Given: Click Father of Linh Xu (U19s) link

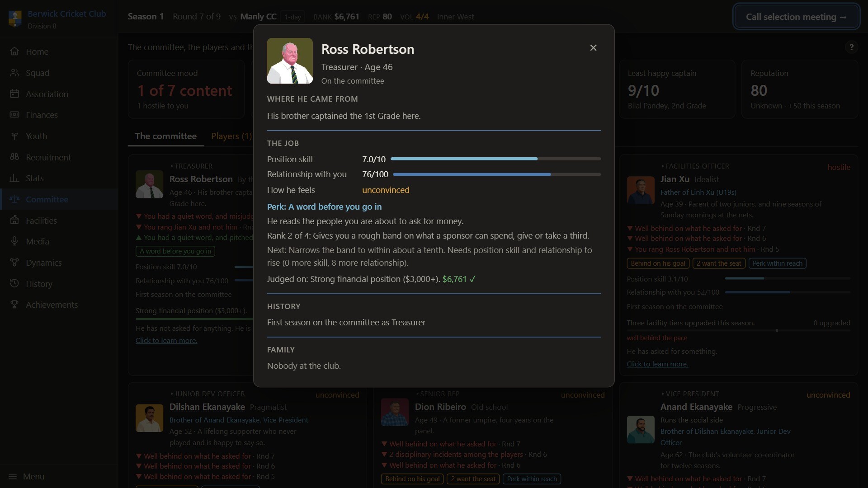Looking at the screenshot, I should pyautogui.click(x=698, y=192).
